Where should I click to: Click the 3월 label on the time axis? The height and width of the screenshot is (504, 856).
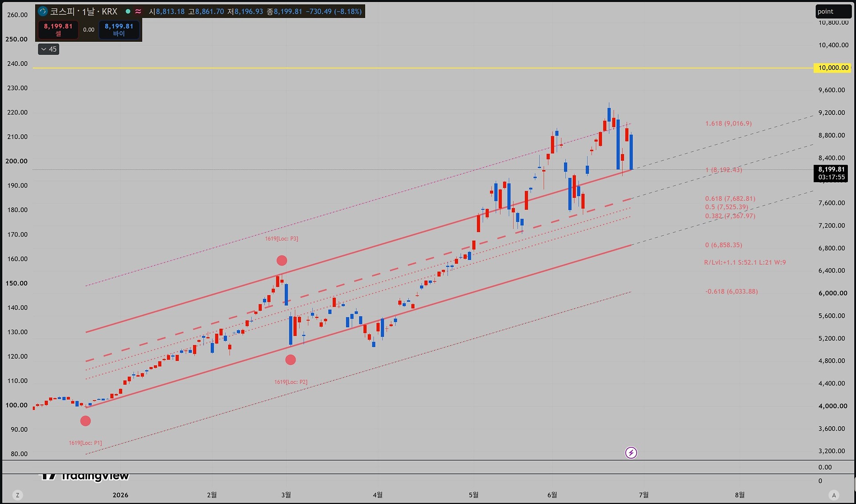(286, 495)
